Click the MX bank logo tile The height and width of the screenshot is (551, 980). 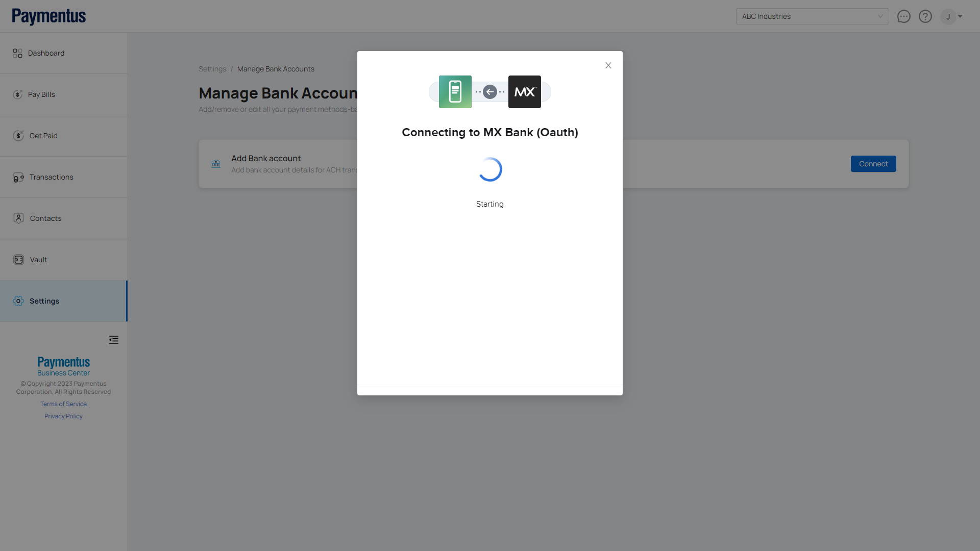click(524, 92)
